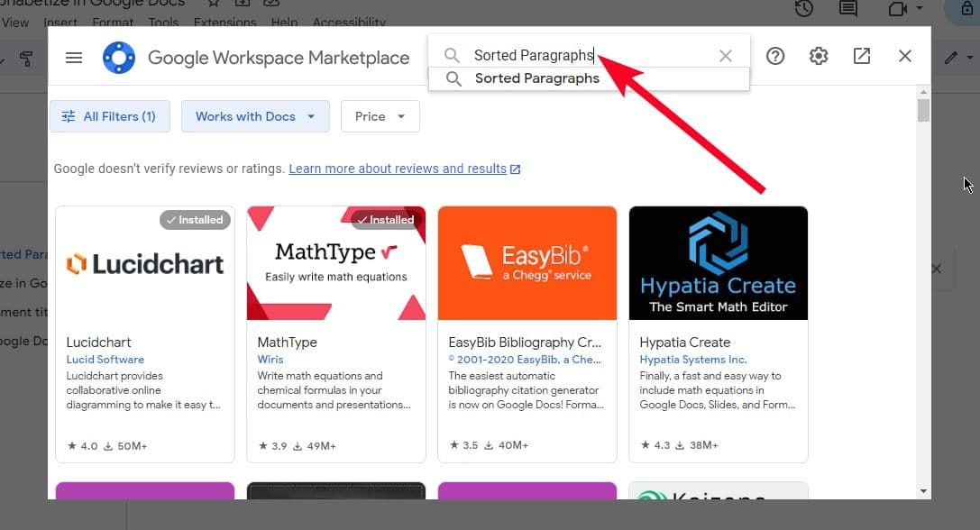
Task: Open the Marketplace hamburger menu
Action: [74, 57]
